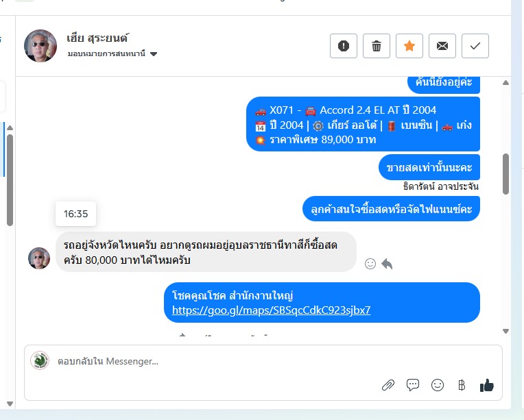Click the chat scrollbar down arrow
This screenshot has width=524, height=420.
point(505,331)
